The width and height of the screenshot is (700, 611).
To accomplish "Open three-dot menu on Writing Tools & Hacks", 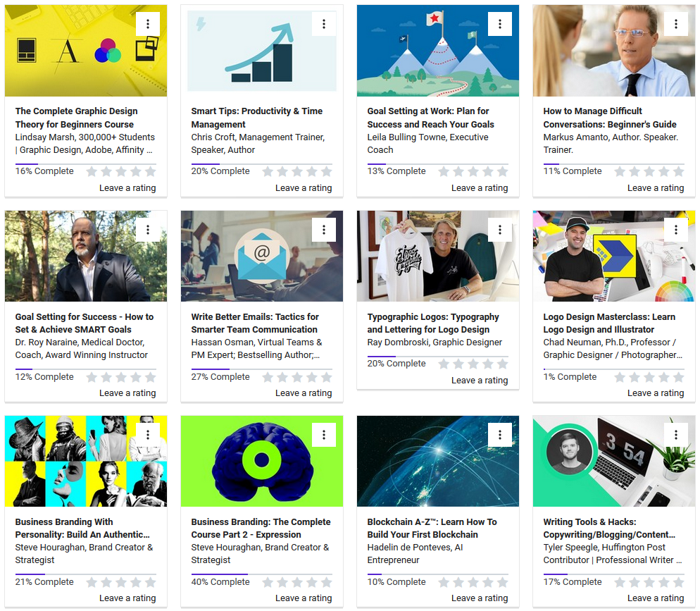I will (x=676, y=434).
